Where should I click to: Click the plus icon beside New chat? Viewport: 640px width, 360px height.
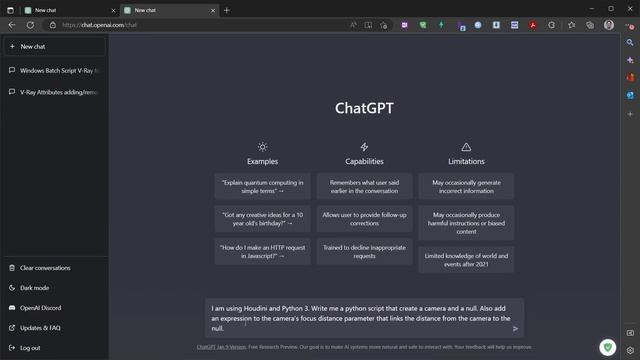[12, 47]
